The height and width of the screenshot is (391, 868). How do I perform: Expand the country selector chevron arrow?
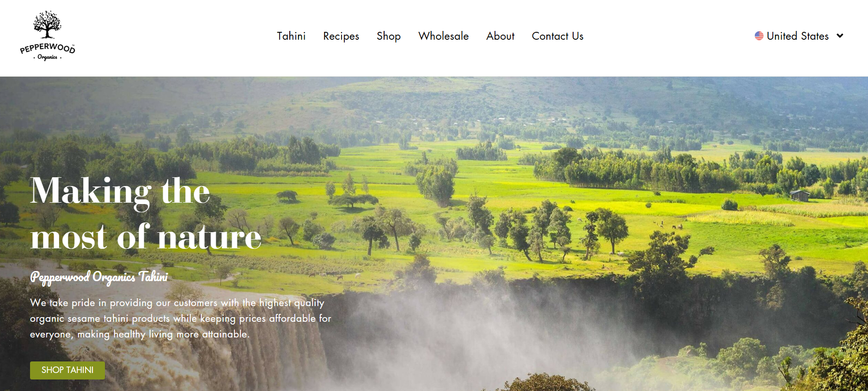840,36
